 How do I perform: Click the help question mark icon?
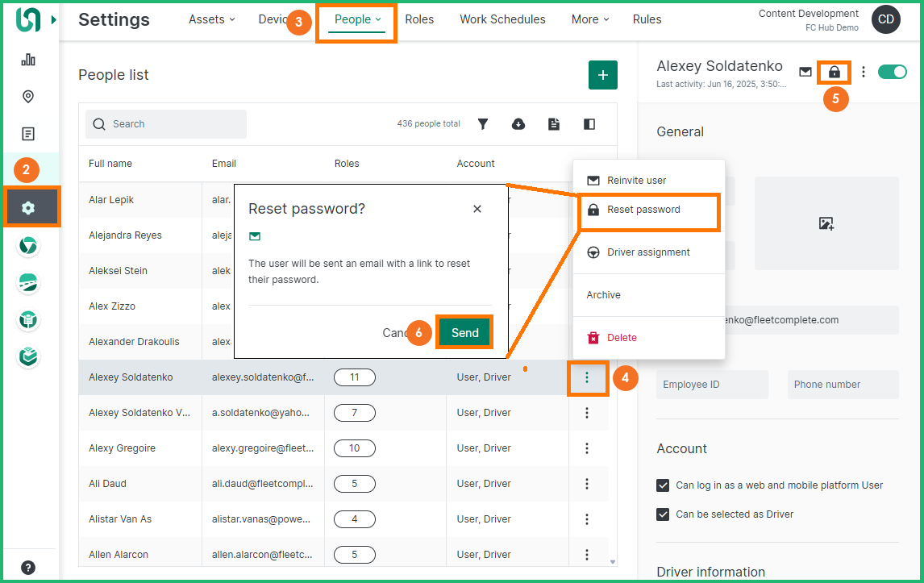coord(28,568)
